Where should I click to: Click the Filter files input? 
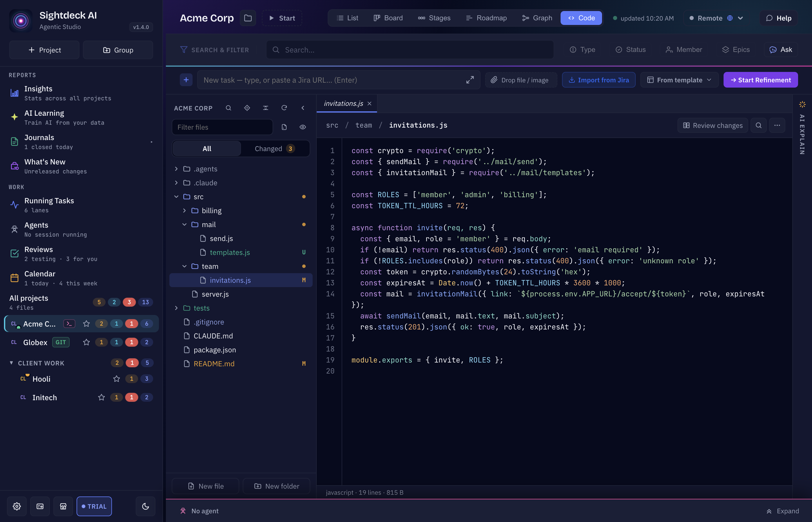pos(222,127)
